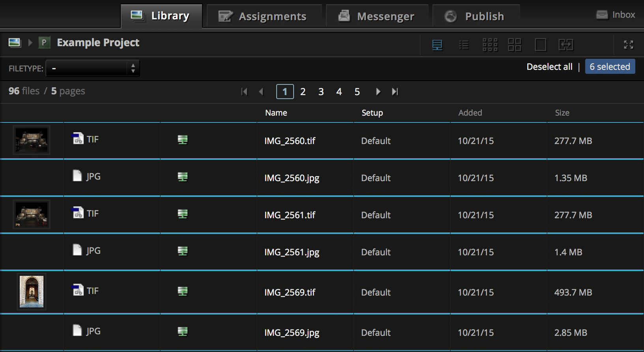Viewport: 644px width, 352px height.
Task: Click Deselect all
Action: pos(549,67)
